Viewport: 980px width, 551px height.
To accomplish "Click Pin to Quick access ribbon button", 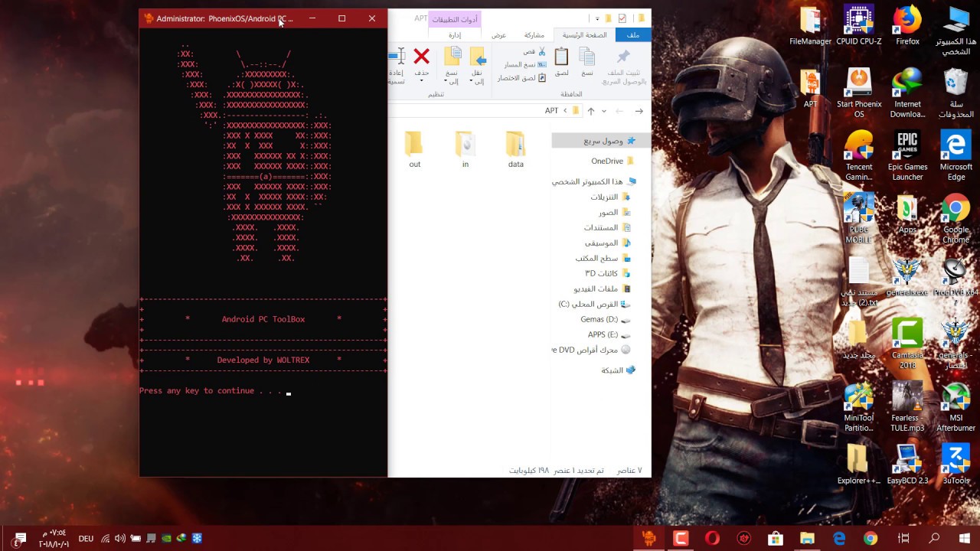I will (624, 65).
